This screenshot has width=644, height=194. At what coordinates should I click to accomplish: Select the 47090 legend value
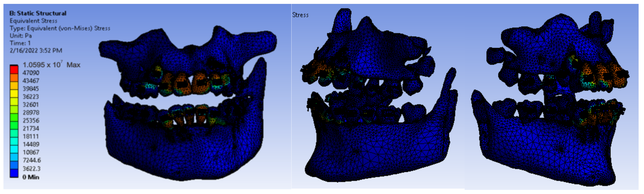pos(31,73)
